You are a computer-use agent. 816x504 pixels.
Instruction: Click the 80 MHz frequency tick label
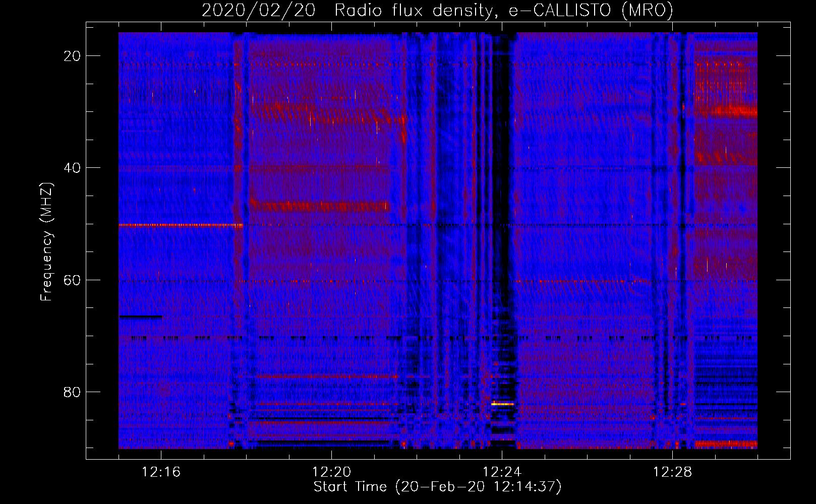(x=73, y=392)
